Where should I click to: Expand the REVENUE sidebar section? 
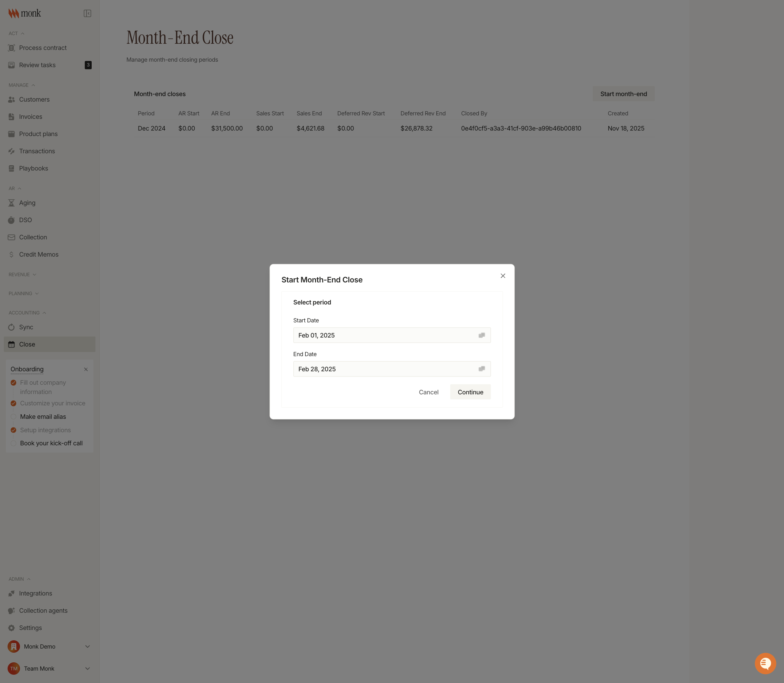pyautogui.click(x=22, y=275)
